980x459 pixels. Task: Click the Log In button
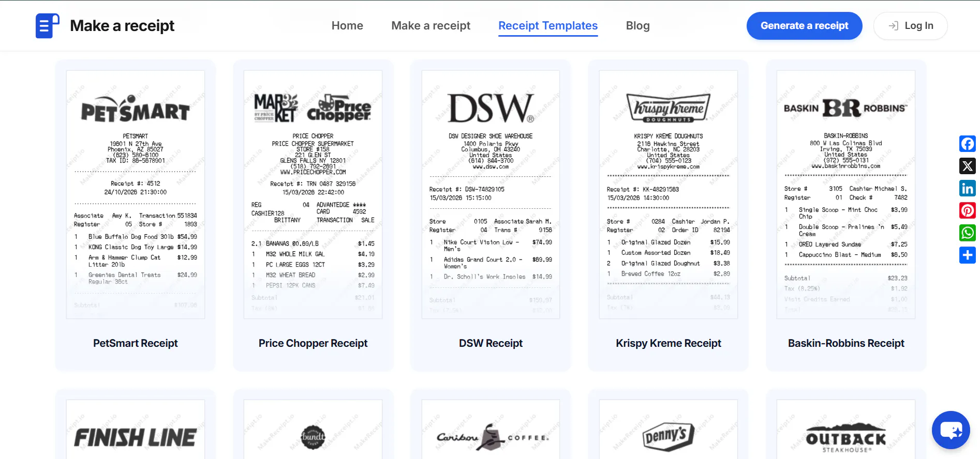910,26
